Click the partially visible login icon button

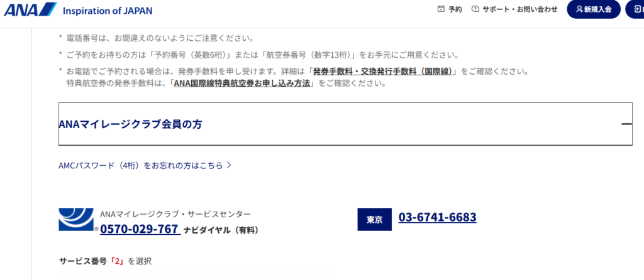pyautogui.click(x=635, y=9)
